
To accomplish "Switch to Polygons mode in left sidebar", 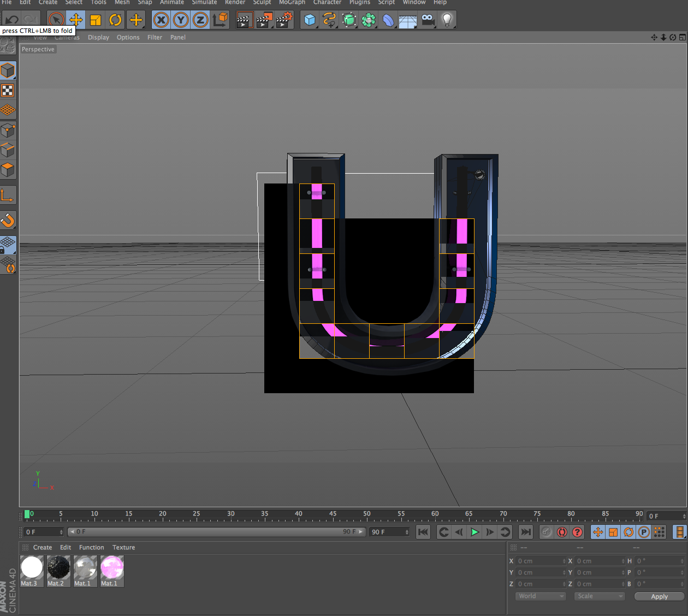I will pyautogui.click(x=8, y=170).
